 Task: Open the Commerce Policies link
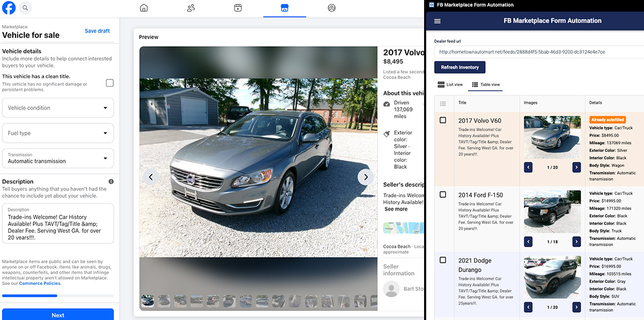pyautogui.click(x=39, y=283)
